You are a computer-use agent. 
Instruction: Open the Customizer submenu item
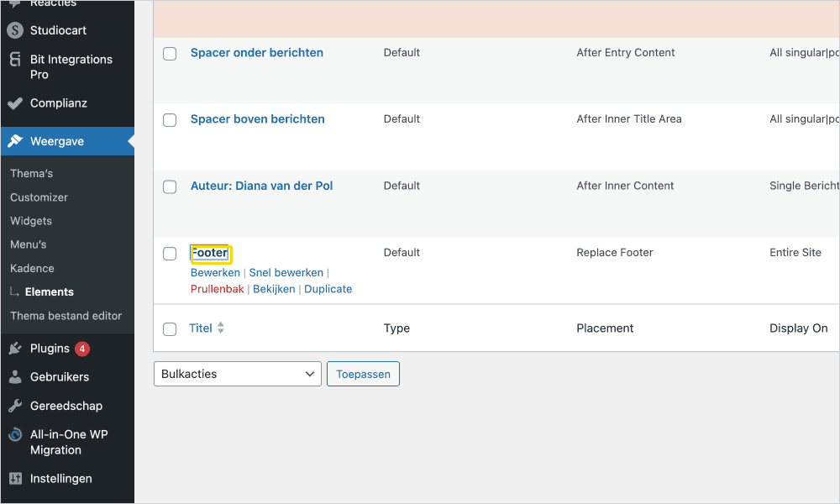pyautogui.click(x=39, y=197)
